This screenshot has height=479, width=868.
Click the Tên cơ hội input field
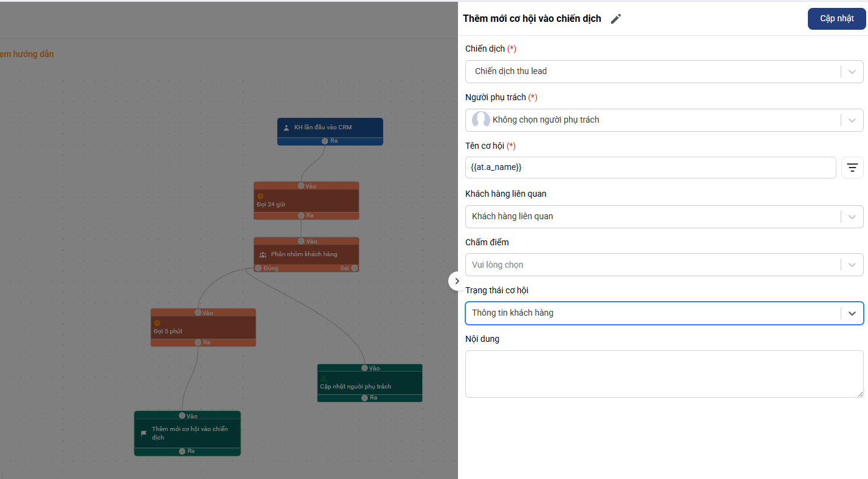650,168
